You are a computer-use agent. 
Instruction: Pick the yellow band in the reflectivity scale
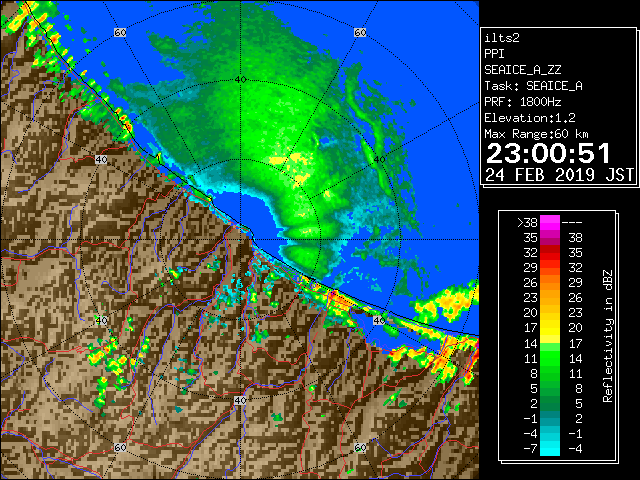550,328
